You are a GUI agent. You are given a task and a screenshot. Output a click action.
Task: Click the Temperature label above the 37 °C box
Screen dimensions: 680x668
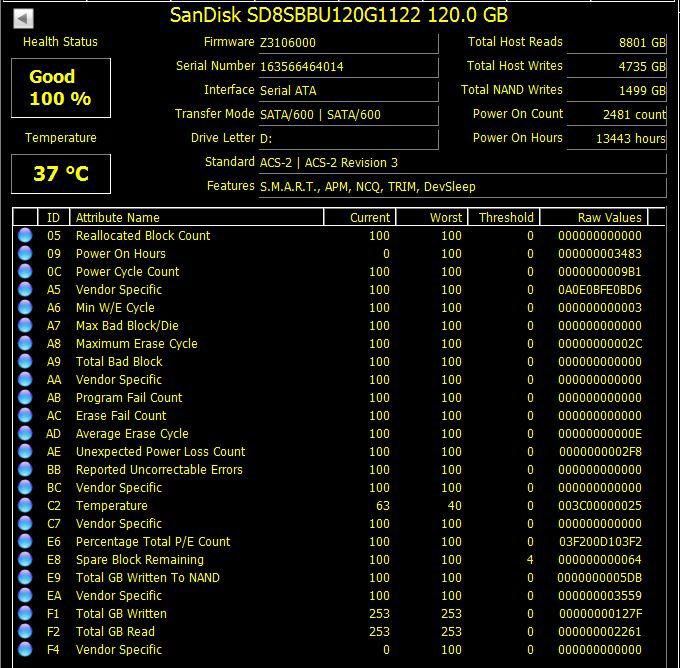click(x=61, y=138)
